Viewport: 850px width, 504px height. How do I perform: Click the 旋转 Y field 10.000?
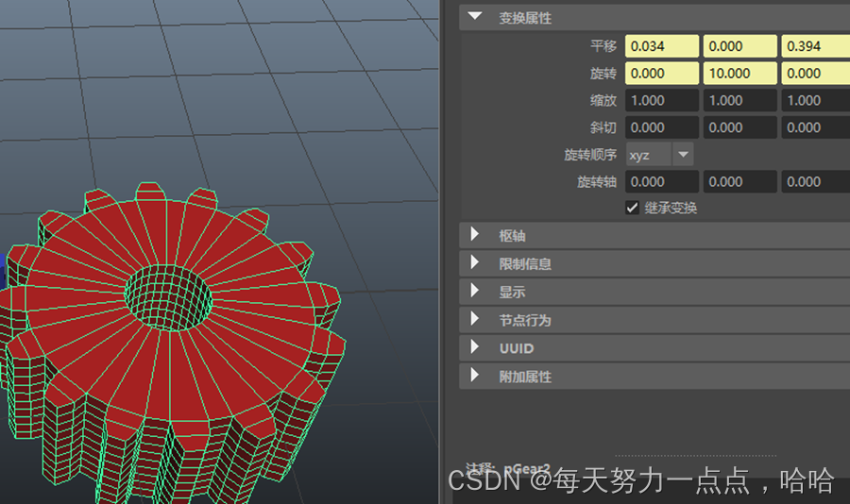point(739,74)
